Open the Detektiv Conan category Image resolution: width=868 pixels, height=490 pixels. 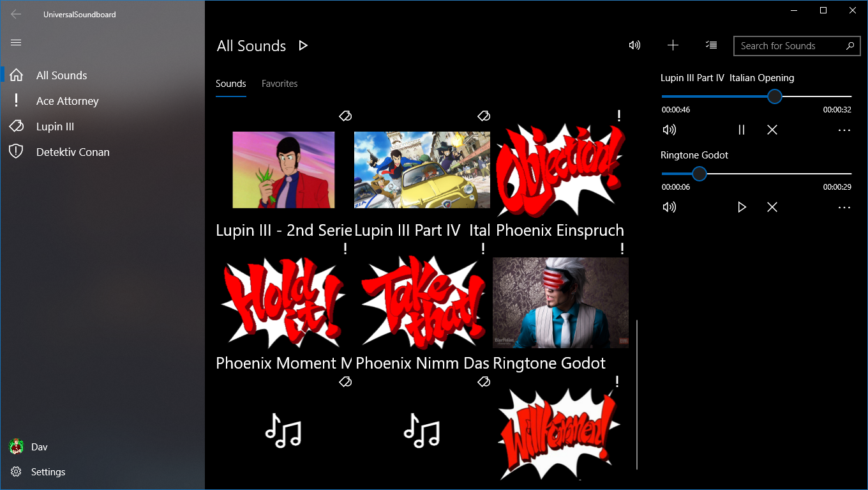pyautogui.click(x=102, y=152)
